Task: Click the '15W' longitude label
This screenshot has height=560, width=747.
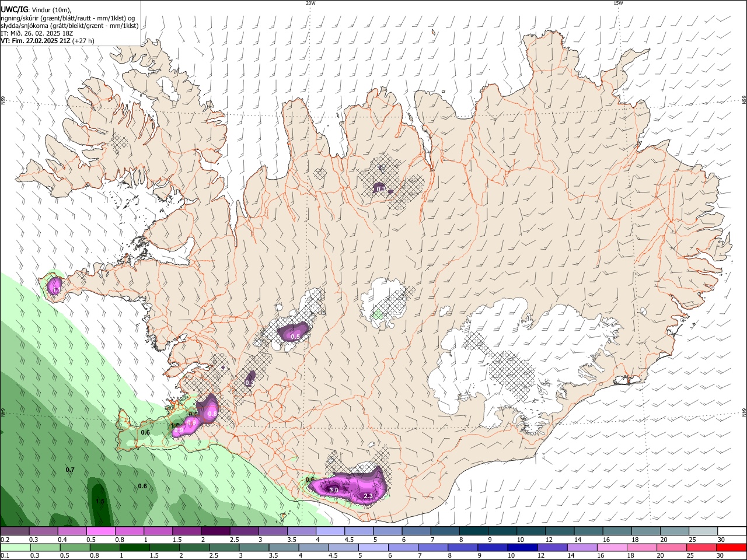Action: [x=618, y=3]
